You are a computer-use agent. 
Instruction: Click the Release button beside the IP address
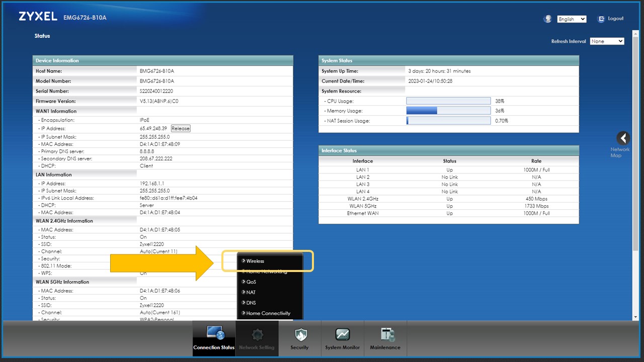click(181, 129)
